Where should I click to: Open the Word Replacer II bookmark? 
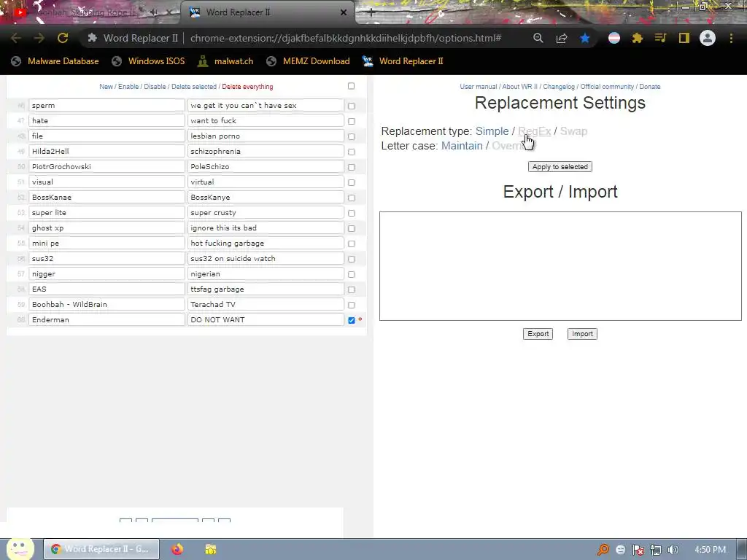click(x=403, y=61)
